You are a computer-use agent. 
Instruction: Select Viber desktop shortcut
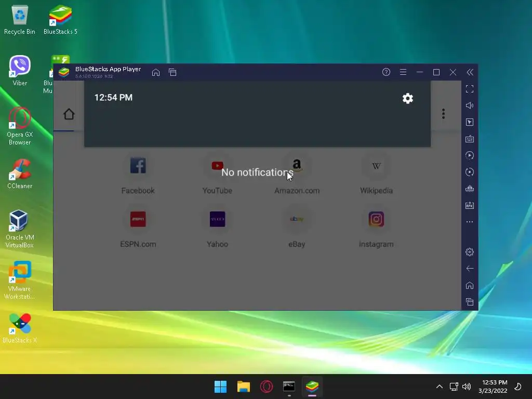pos(20,71)
